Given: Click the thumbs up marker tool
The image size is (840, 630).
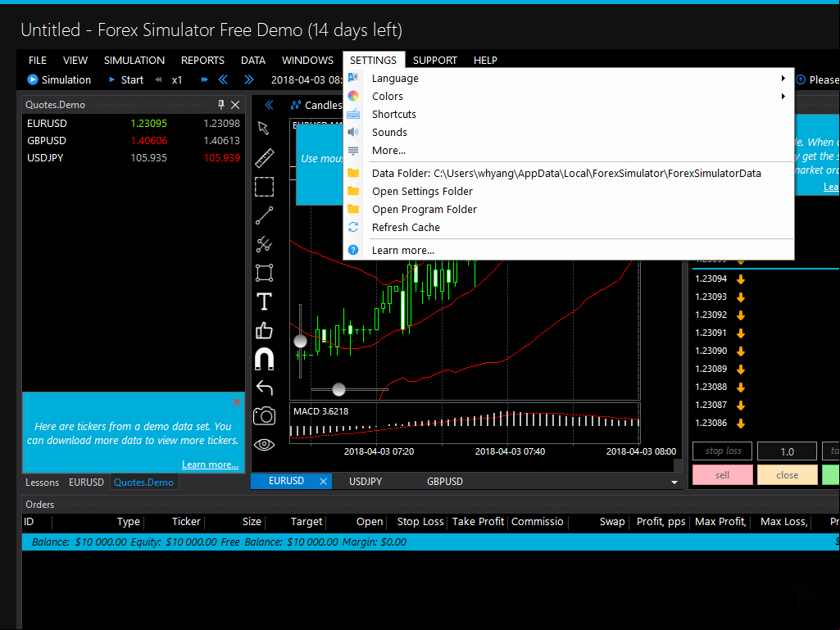Looking at the screenshot, I should coord(264,330).
